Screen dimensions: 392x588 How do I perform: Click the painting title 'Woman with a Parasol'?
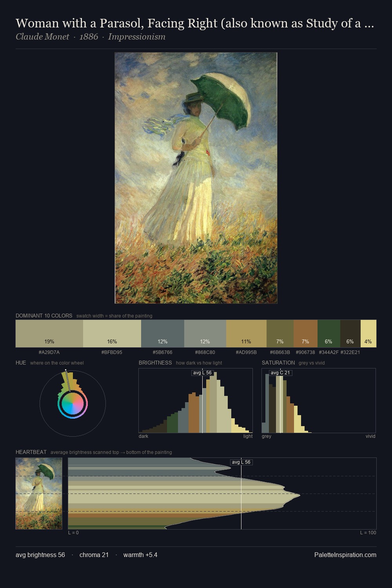[195, 23]
